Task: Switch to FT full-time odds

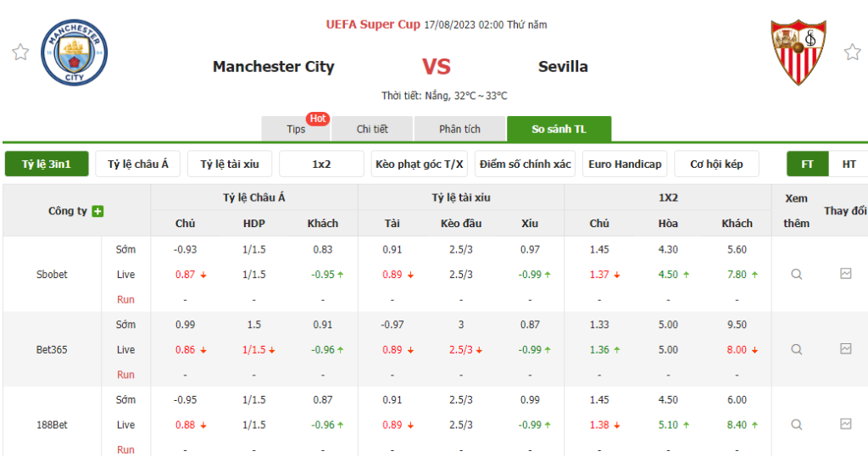Action: 807,164
